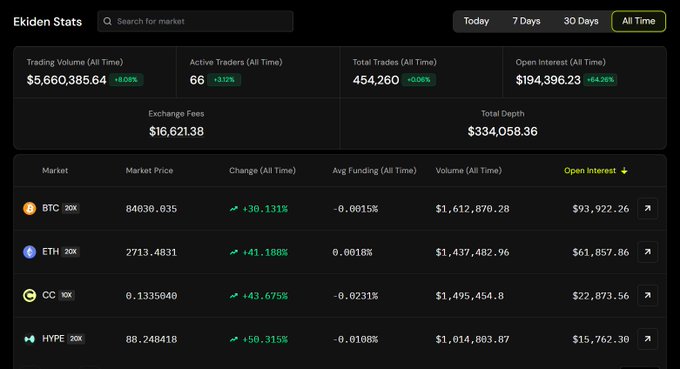
Task: Click BTC volume $1,612,870.28
Action: [x=472, y=209]
